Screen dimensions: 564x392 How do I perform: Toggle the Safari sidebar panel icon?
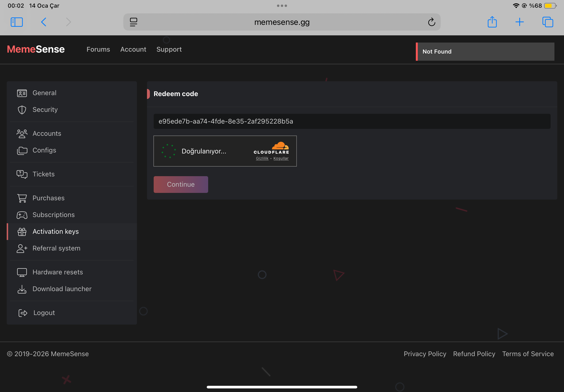(x=17, y=22)
